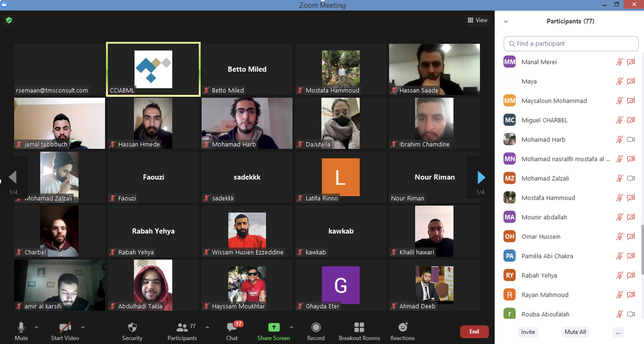Click the participants list scrollbar
This screenshot has width=644, height=344.
point(642,250)
